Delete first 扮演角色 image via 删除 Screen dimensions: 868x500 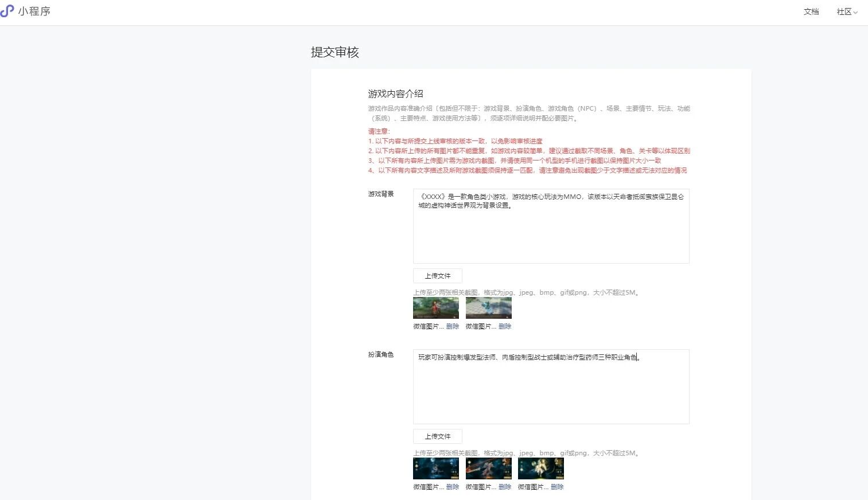[x=453, y=487]
